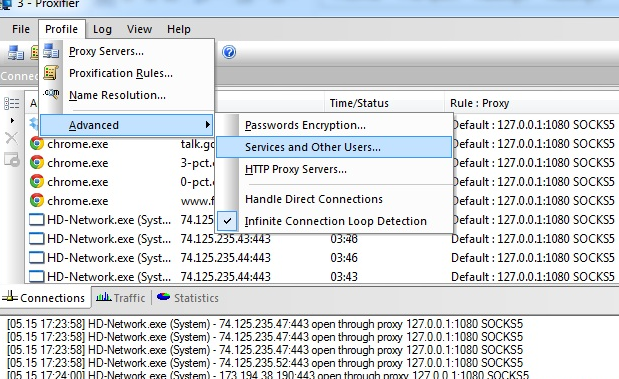This screenshot has height=379, width=619.
Task: Choose Name Resolution... menu entry
Action: point(126,95)
